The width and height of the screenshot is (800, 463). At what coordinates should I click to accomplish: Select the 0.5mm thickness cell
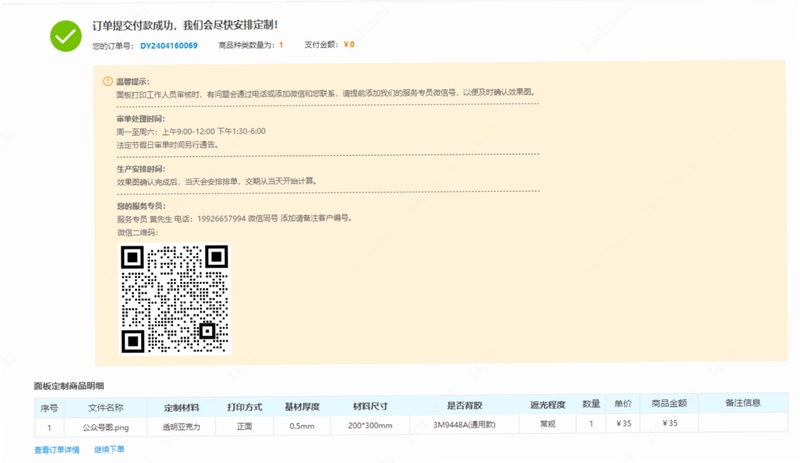pyautogui.click(x=302, y=426)
